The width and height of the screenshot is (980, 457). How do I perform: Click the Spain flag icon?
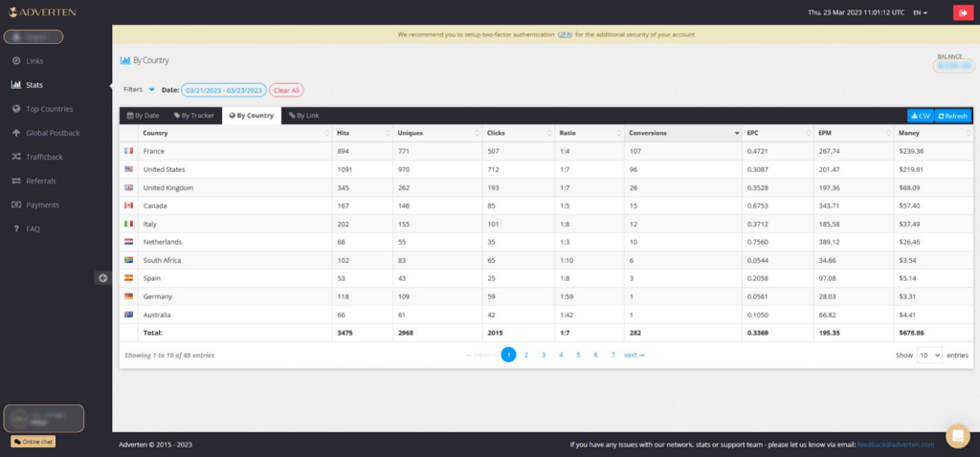click(129, 278)
